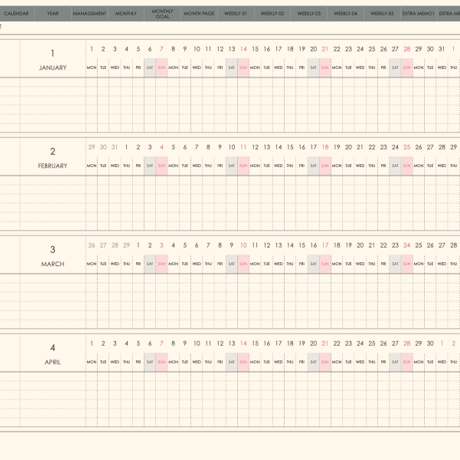Select date 31 in the January row
The width and height of the screenshot is (460, 460).
pos(442,49)
